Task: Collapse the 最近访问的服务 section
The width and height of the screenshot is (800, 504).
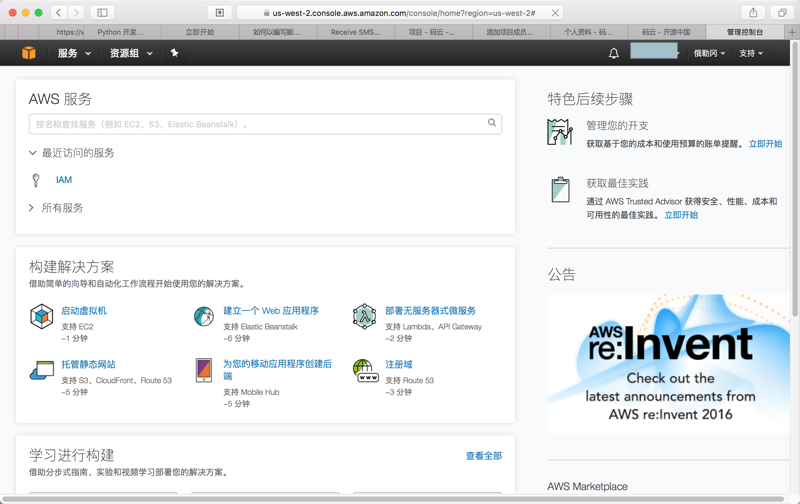Action: coord(71,153)
